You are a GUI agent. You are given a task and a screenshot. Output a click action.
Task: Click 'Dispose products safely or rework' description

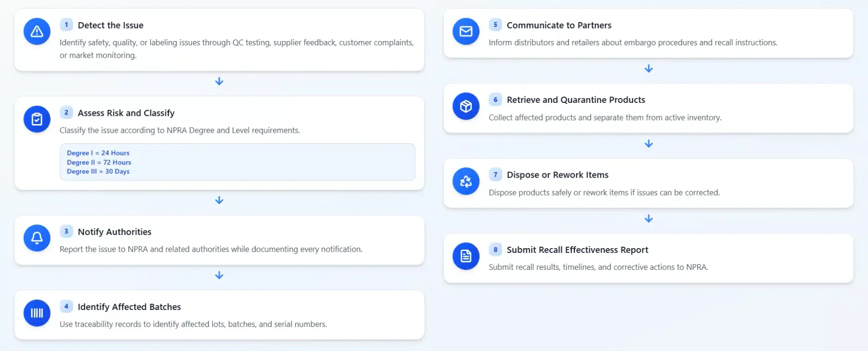pos(604,193)
